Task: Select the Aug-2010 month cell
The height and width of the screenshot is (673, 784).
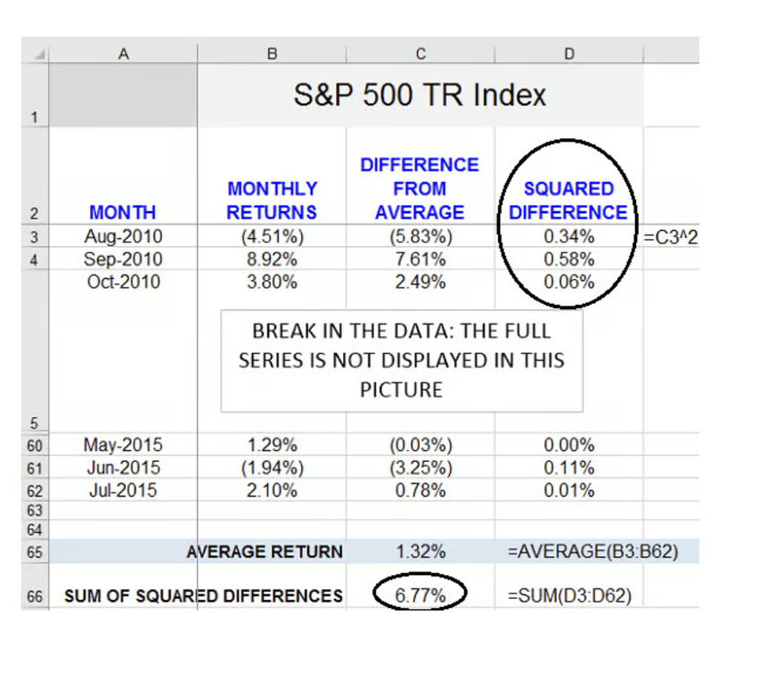Action: coord(124,237)
